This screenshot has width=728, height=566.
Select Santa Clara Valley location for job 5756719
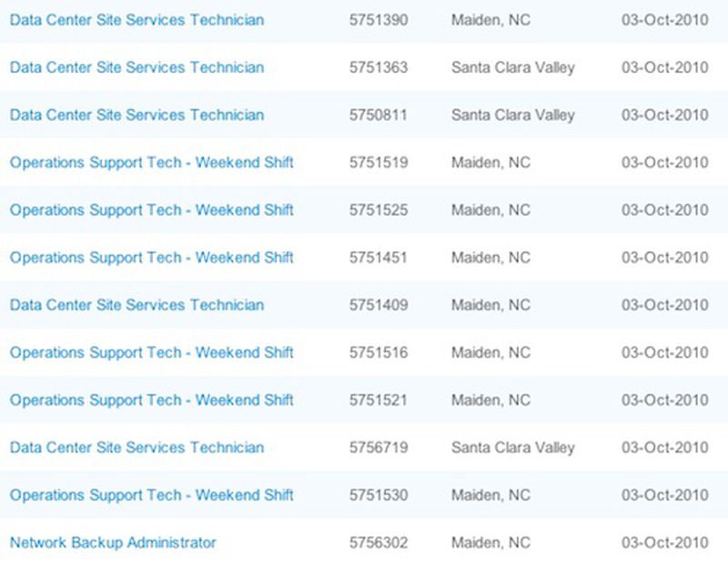(513, 448)
